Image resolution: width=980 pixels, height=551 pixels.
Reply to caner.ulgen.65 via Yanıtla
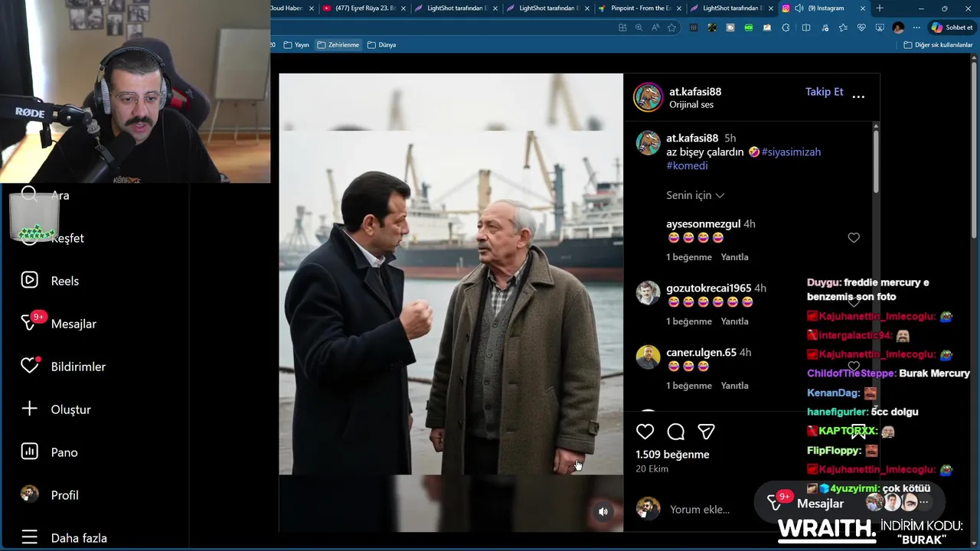tap(734, 386)
